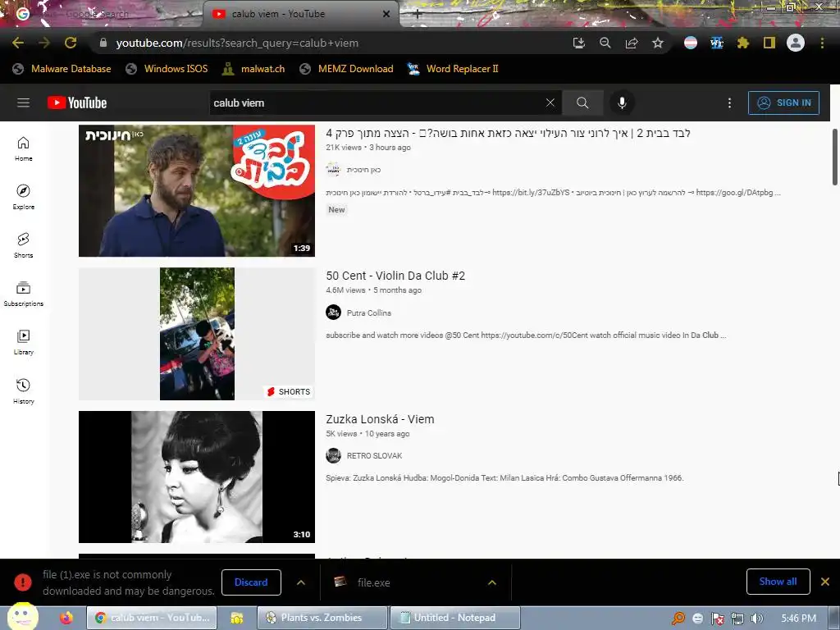Click the zoom magnifier icon in address bar
This screenshot has height=630, width=840.
[x=605, y=43]
